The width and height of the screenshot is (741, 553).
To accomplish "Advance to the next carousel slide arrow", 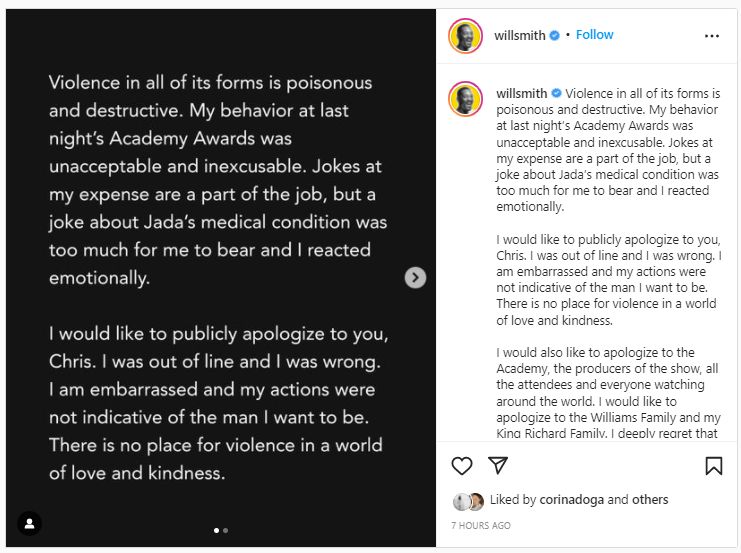I will 415,277.
